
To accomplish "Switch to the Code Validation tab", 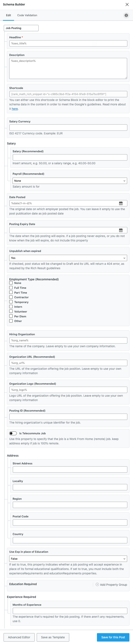I will 27,15.
